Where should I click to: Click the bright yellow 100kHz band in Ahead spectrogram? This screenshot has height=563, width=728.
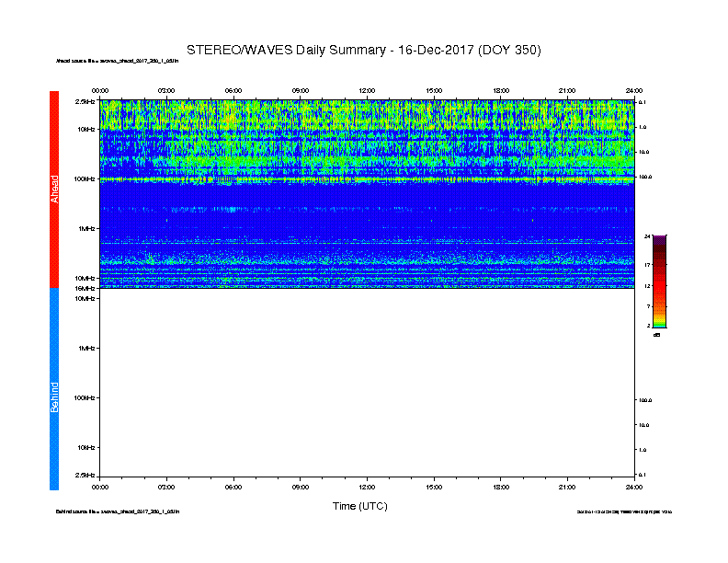tap(367, 178)
